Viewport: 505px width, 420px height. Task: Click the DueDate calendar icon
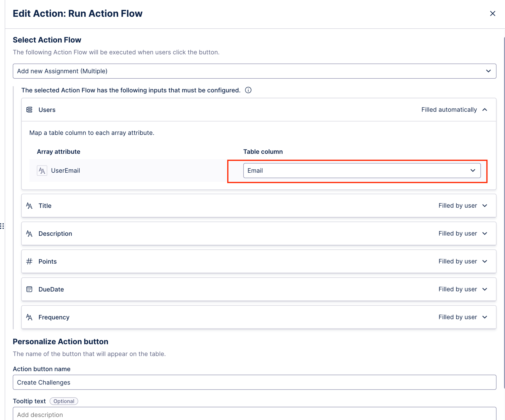tap(29, 289)
